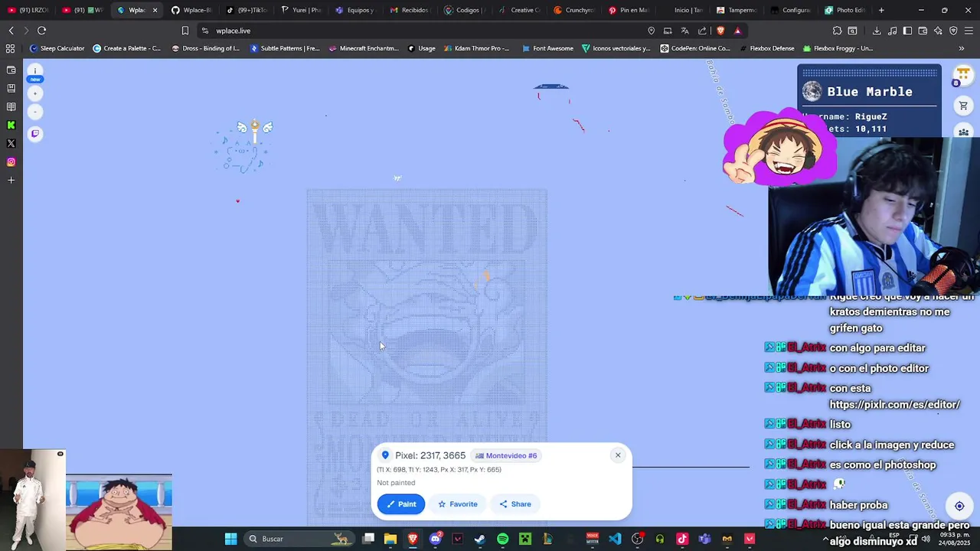Switch to the Tampermonkey tab

(737, 10)
